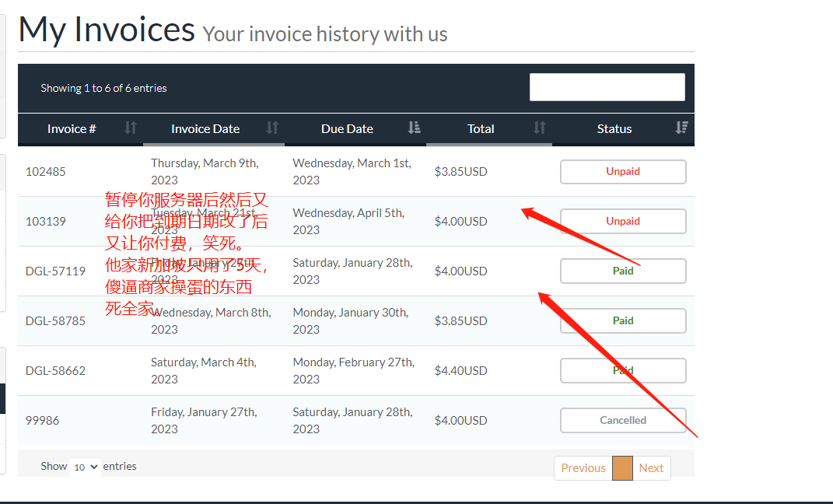Click the Total column header
833x504 pixels.
(489, 129)
